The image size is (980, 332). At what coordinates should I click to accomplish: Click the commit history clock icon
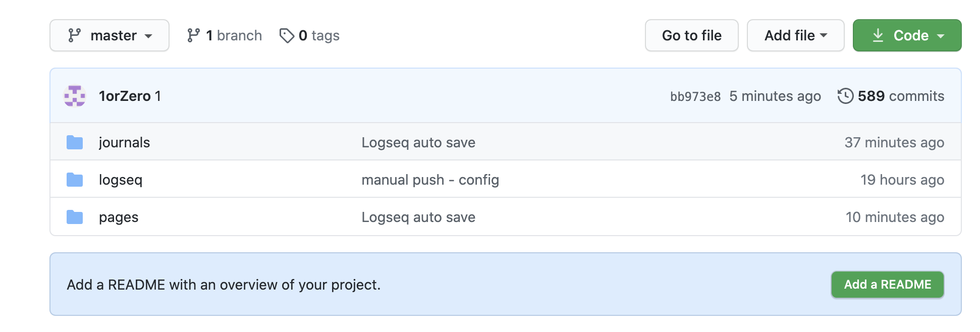point(846,96)
